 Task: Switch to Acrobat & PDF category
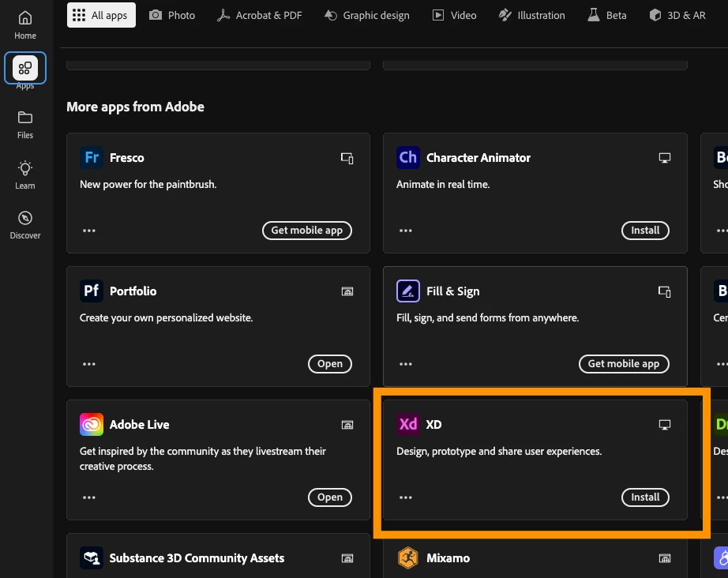[260, 15]
